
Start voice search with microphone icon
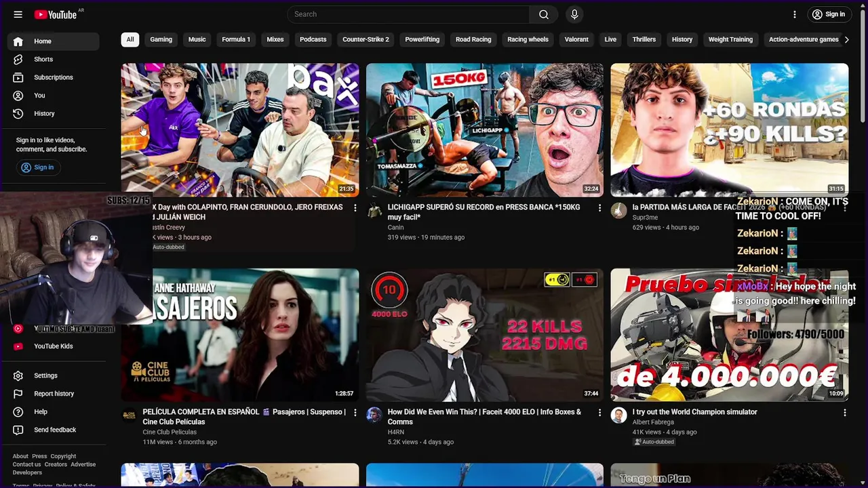point(574,14)
